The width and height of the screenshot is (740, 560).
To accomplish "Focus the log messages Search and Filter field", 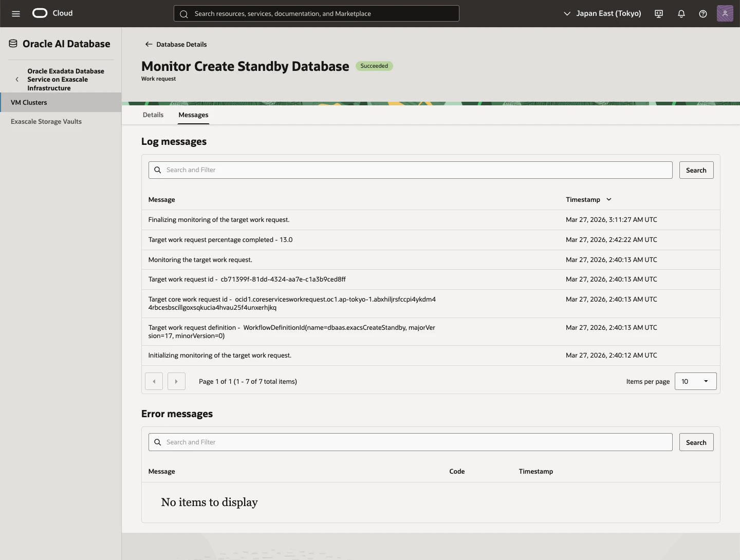I will pos(411,170).
